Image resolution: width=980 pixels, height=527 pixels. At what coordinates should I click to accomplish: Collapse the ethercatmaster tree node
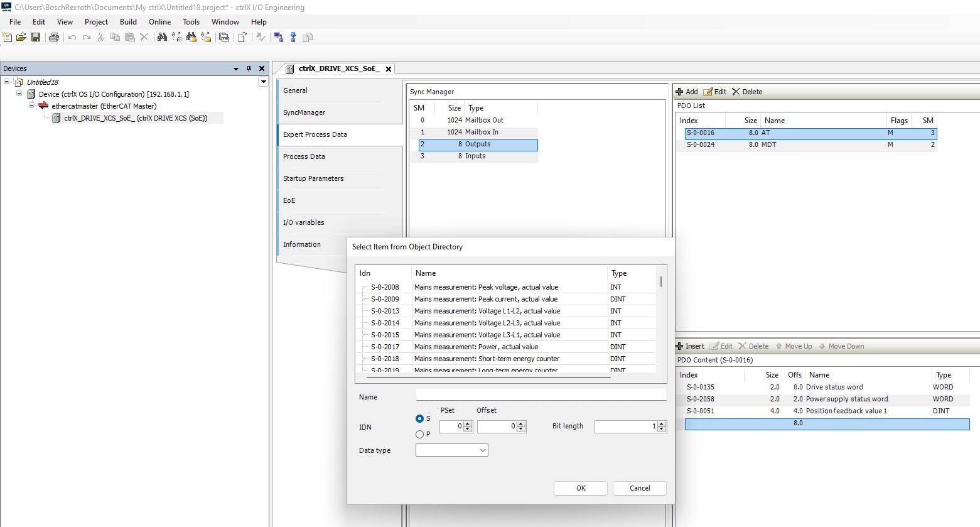31,106
